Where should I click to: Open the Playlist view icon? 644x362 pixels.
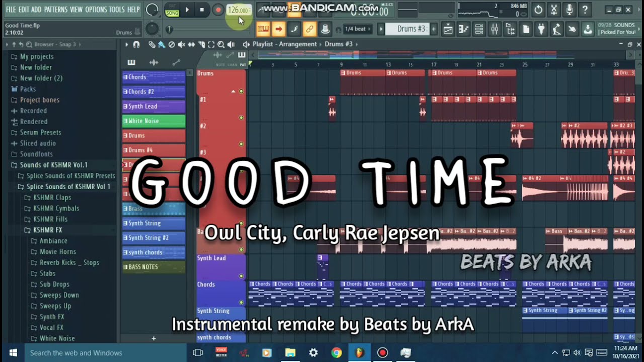click(x=448, y=29)
